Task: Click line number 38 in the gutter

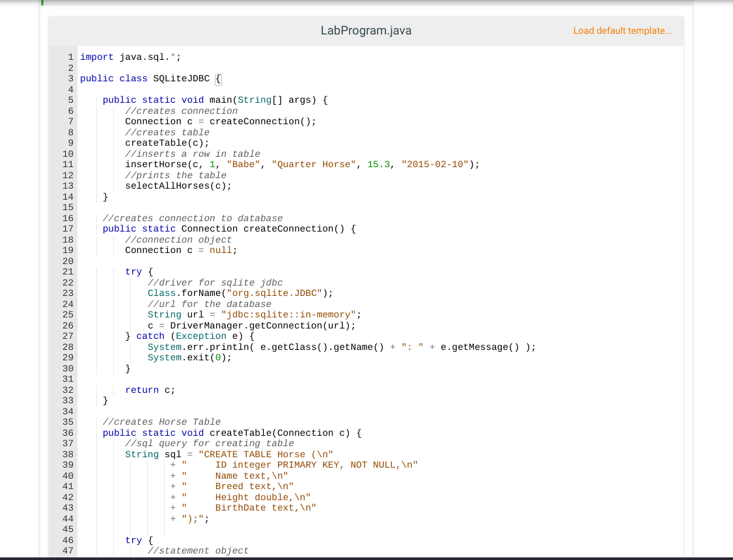Action: tap(68, 454)
